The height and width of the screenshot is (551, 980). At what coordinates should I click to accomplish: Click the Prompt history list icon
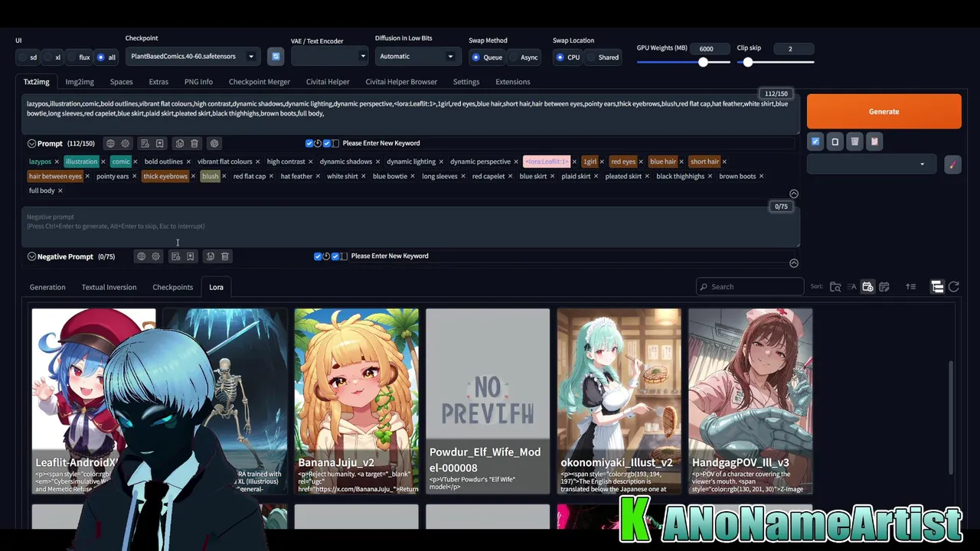tap(145, 143)
